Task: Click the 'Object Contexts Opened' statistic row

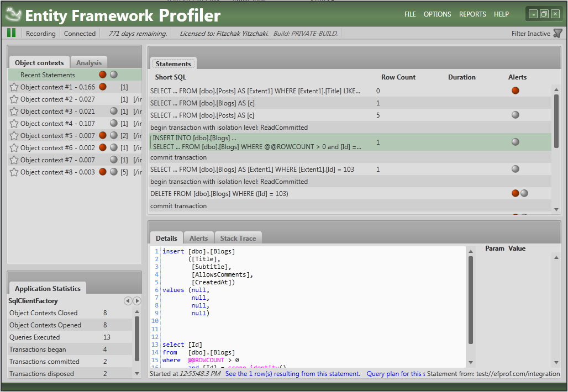Action: [x=70, y=325]
